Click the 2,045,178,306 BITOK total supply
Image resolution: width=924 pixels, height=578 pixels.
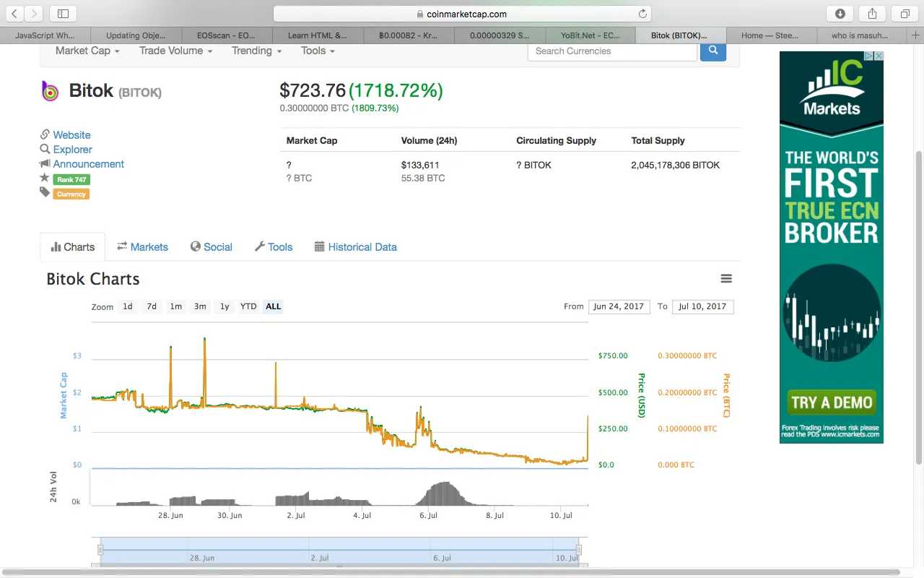coord(676,165)
